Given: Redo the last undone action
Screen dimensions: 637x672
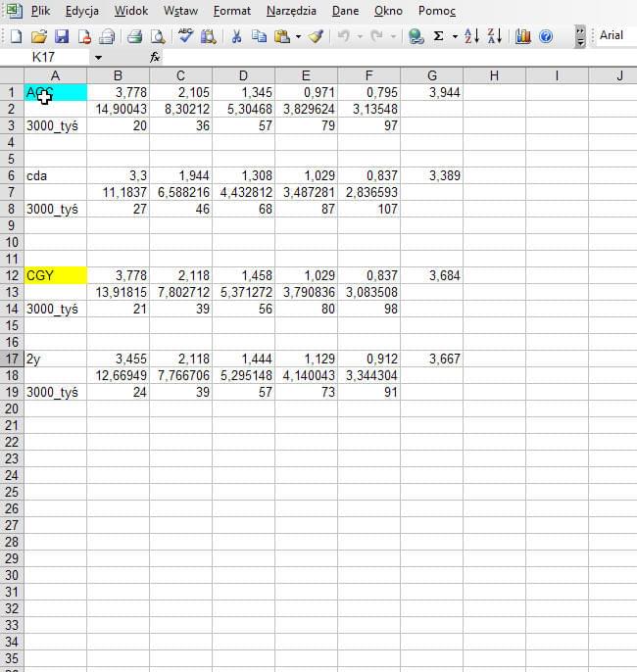Looking at the screenshot, I should (376, 36).
